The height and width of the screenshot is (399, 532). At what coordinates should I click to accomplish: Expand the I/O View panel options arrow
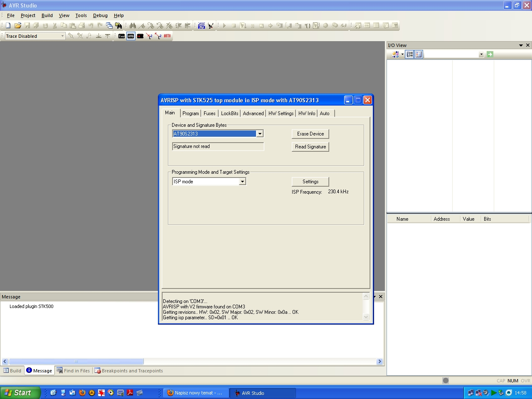[x=521, y=45]
